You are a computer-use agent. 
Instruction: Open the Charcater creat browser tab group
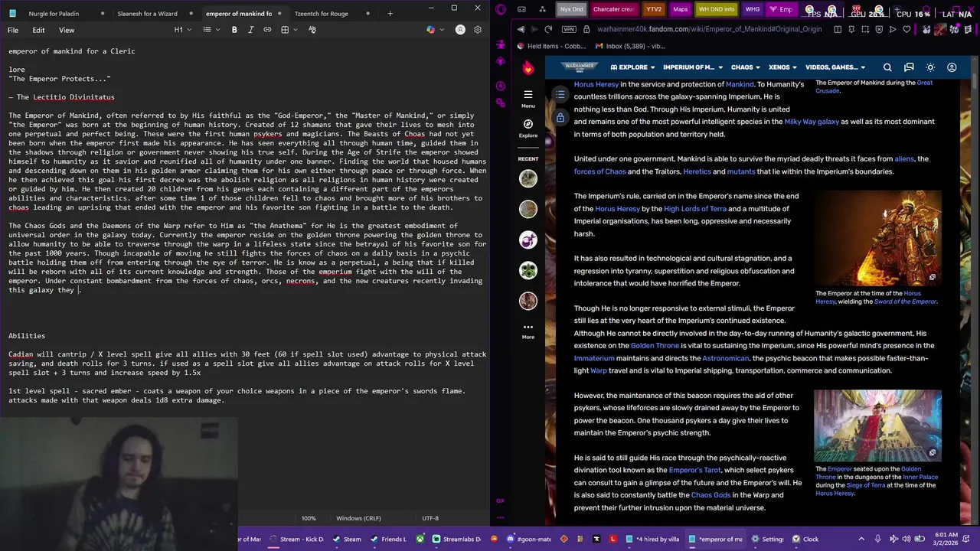[613, 9]
